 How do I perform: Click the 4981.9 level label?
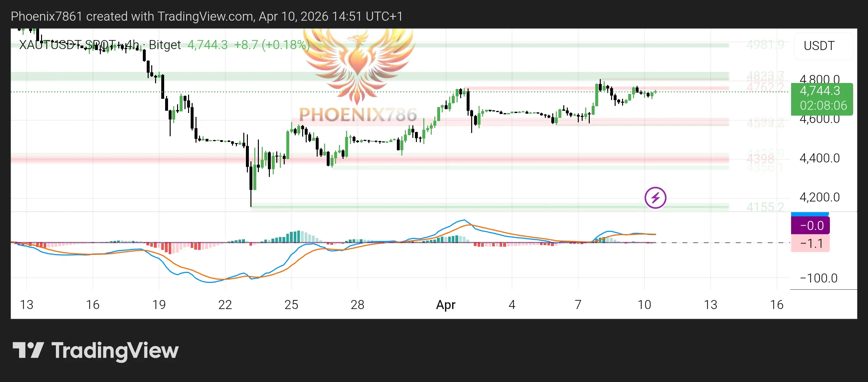765,44
